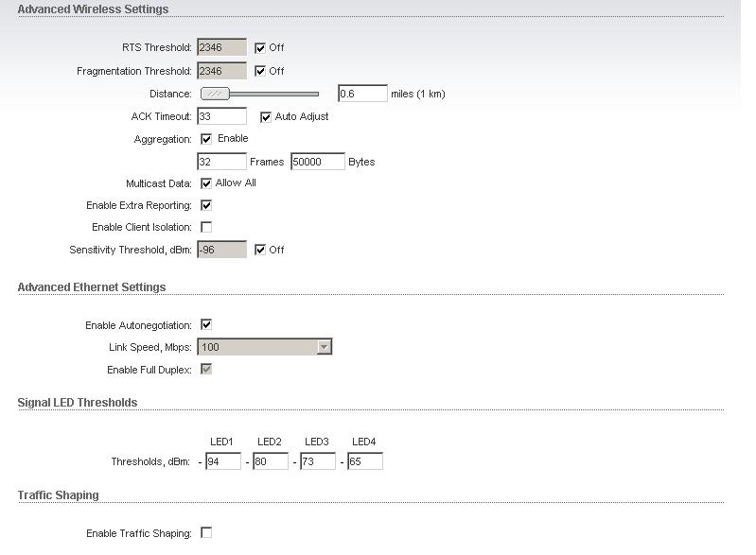756x555 pixels.
Task: Check the Enable Traffic Shaping checkbox
Action: coord(206,533)
